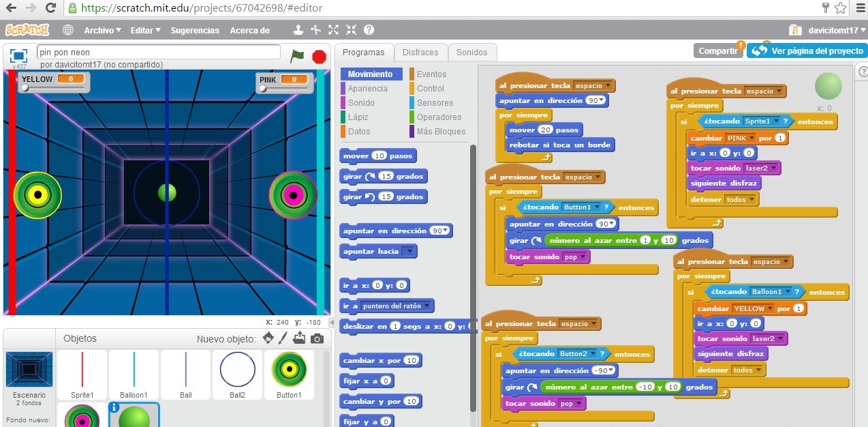Screen dimensions: 868x427
Task: Open sprite library from Nuevo objeto icons
Action: [x=268, y=338]
